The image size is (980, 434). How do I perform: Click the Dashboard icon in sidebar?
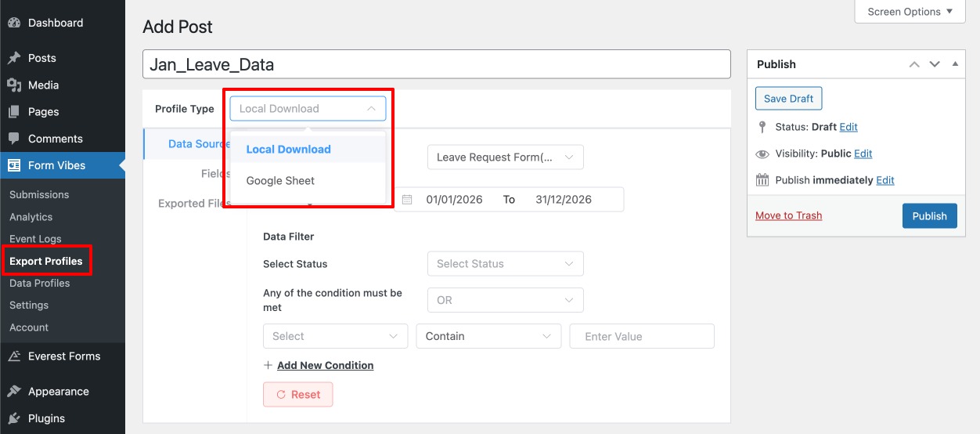(14, 23)
